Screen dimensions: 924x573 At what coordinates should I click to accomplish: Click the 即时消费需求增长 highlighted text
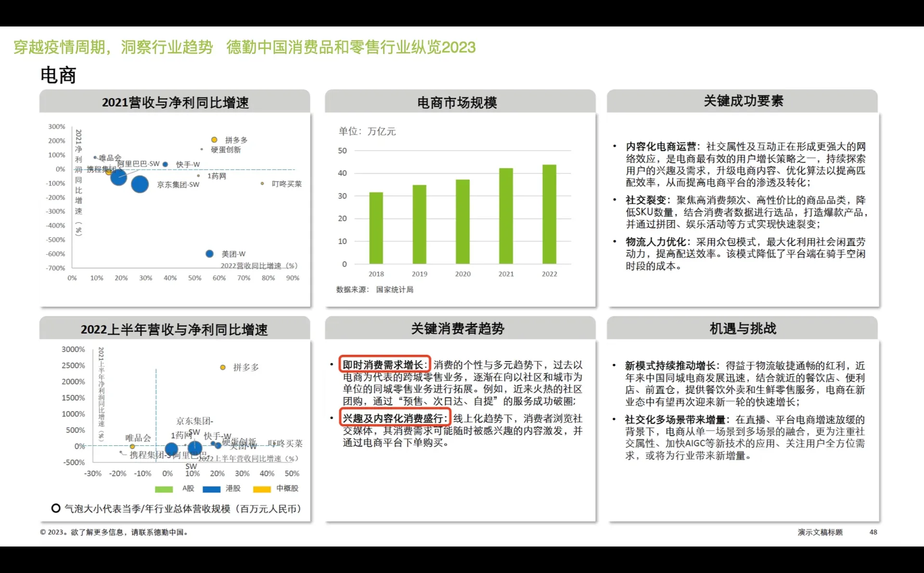(x=384, y=365)
